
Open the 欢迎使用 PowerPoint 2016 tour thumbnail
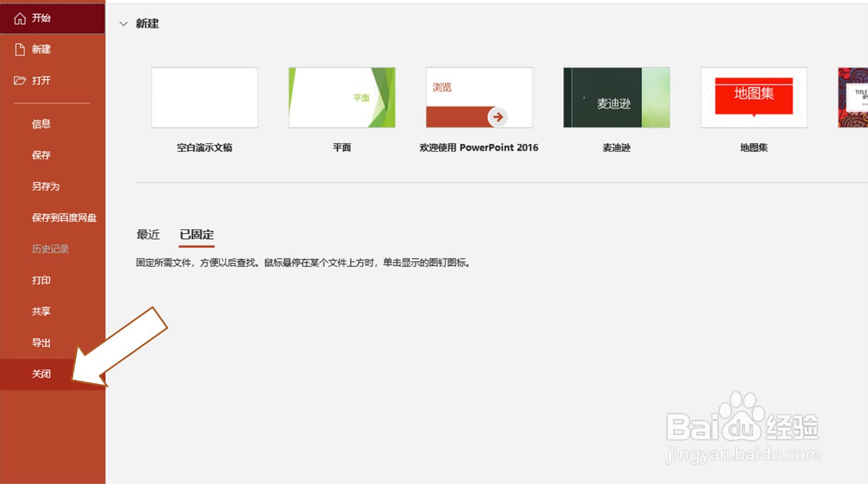tap(479, 98)
